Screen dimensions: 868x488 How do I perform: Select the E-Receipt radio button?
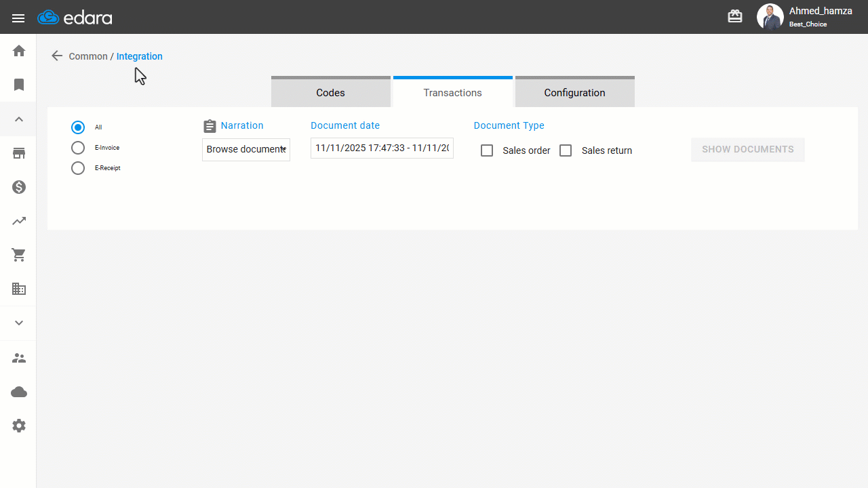tap(78, 168)
